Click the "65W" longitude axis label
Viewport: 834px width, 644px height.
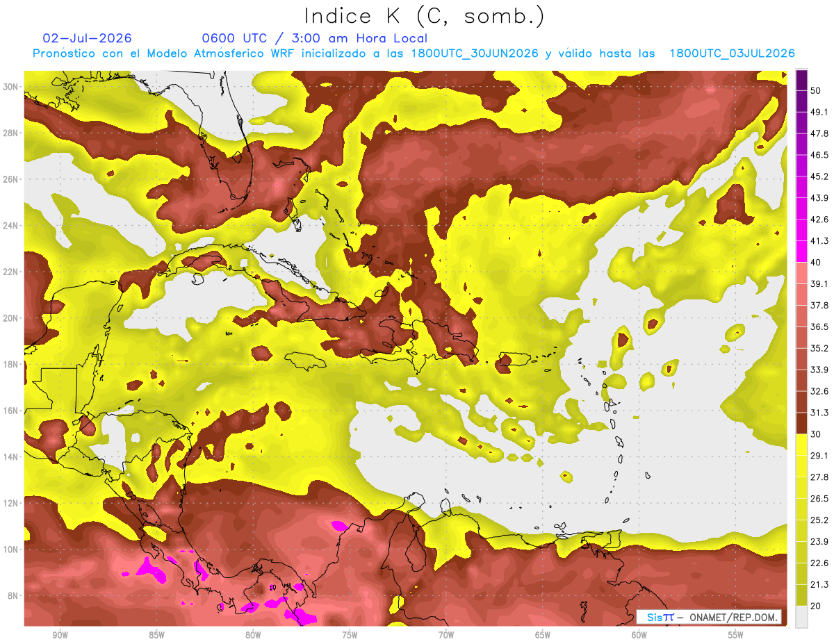(x=543, y=635)
